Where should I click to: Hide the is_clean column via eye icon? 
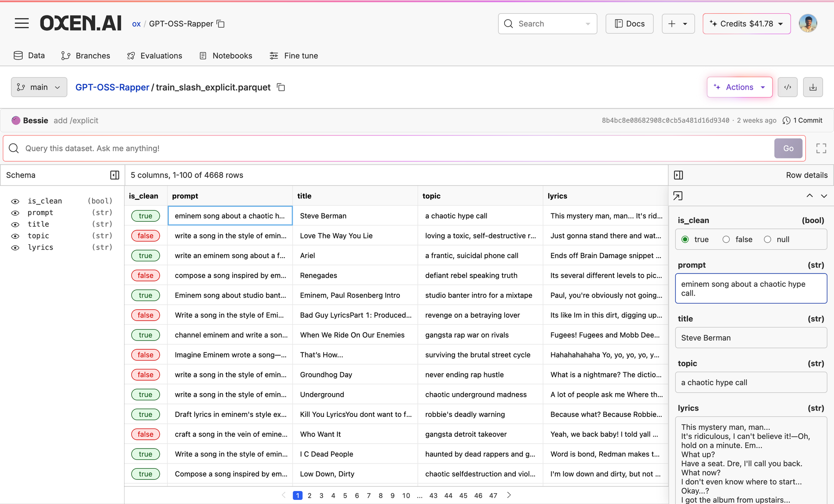(15, 201)
